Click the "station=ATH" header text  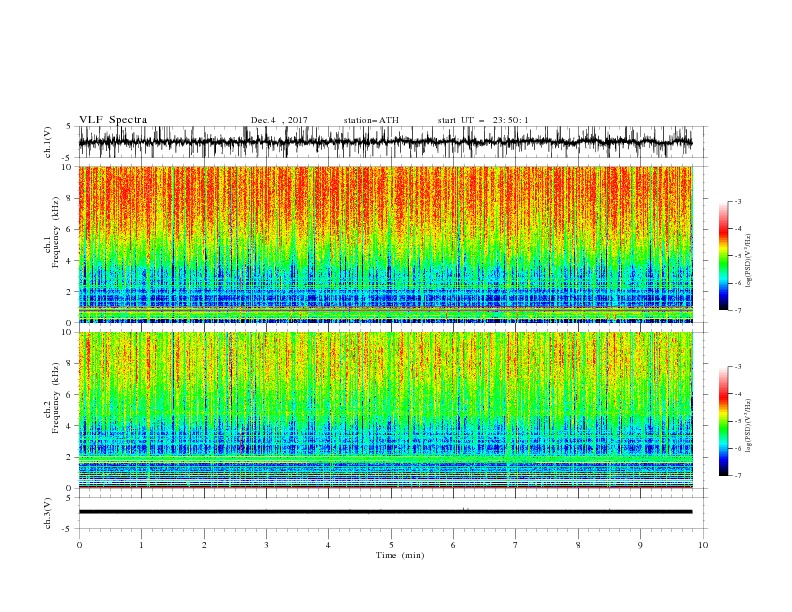click(371, 120)
